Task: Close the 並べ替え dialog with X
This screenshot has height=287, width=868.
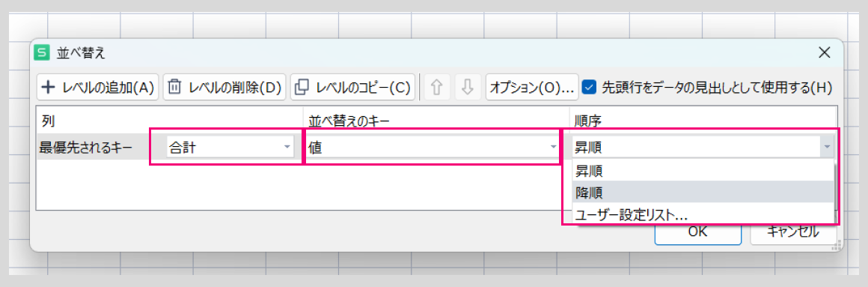Action: [x=825, y=52]
